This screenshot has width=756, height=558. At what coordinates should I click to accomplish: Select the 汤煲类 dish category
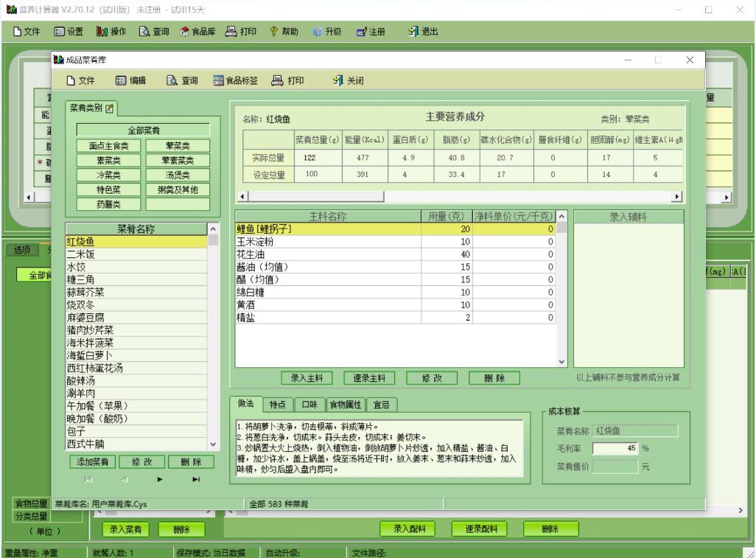(177, 175)
